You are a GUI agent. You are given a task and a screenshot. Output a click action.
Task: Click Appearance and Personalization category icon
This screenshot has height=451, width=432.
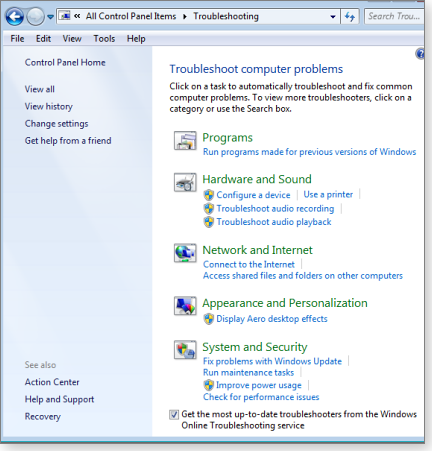(x=185, y=306)
